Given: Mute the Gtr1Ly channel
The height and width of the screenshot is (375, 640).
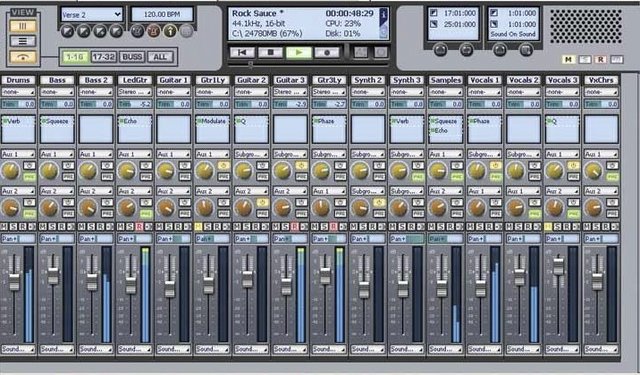Looking at the screenshot, I should [x=198, y=227].
